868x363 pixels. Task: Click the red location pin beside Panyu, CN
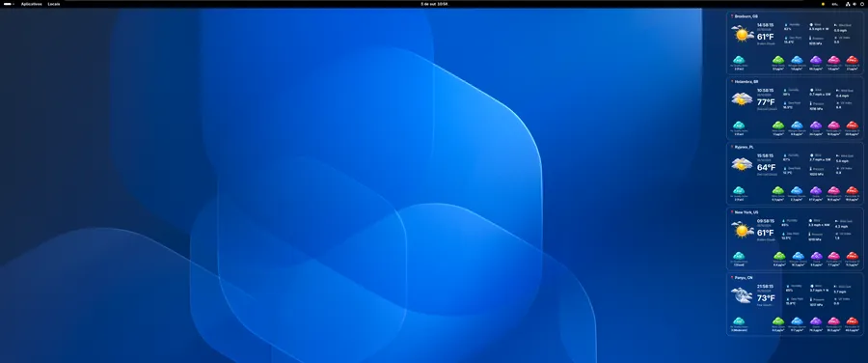click(732, 278)
